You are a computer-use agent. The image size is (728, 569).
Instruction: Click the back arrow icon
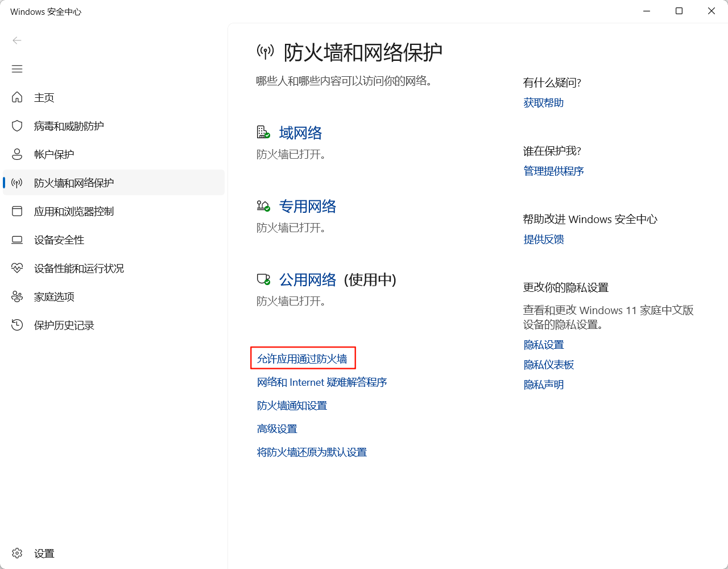click(x=17, y=40)
